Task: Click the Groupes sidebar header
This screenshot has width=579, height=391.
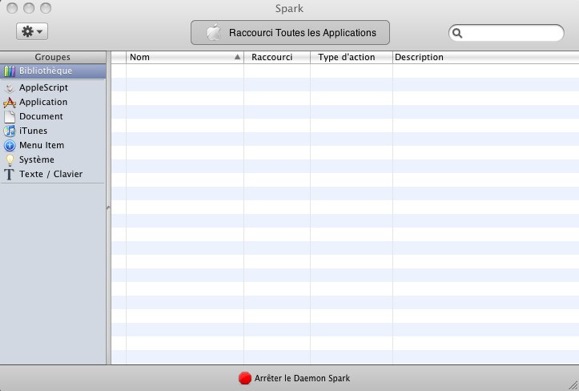Action: click(53, 57)
